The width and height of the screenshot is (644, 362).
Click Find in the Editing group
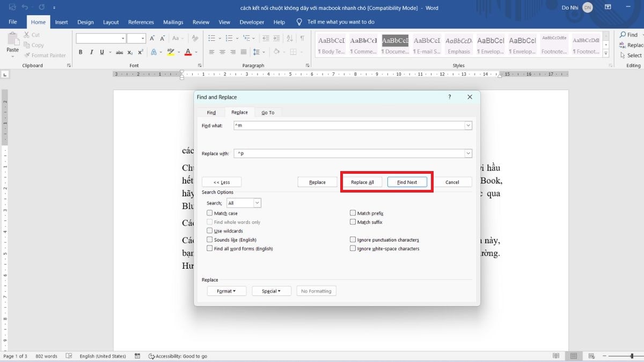(x=628, y=35)
